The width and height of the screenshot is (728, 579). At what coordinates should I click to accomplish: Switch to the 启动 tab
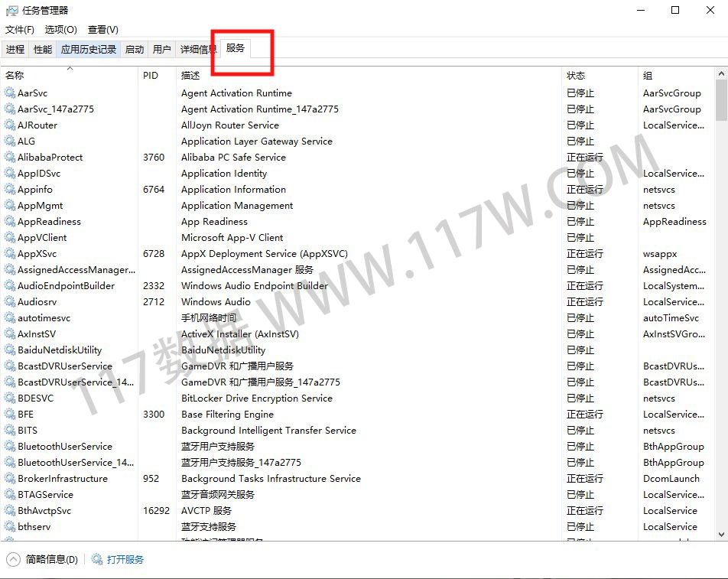coord(135,50)
